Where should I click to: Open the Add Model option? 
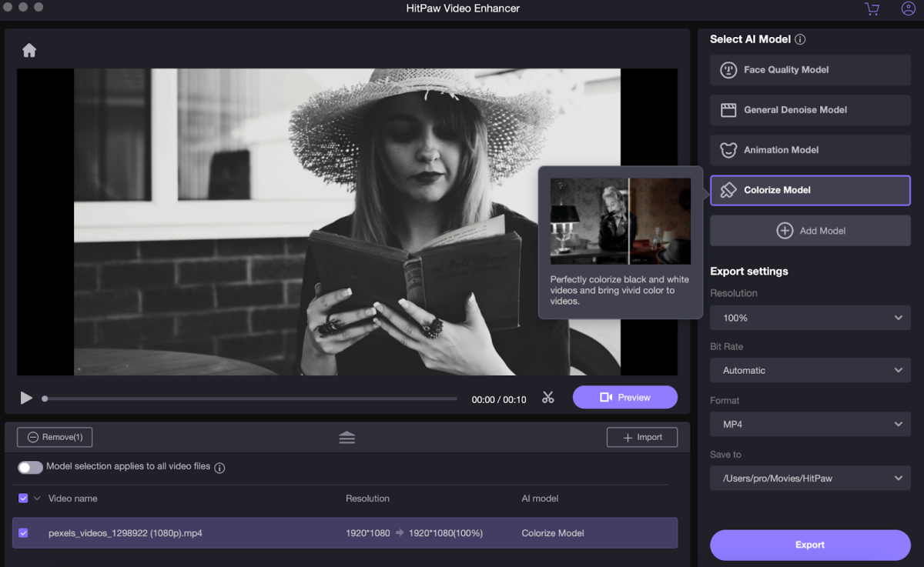tap(809, 230)
